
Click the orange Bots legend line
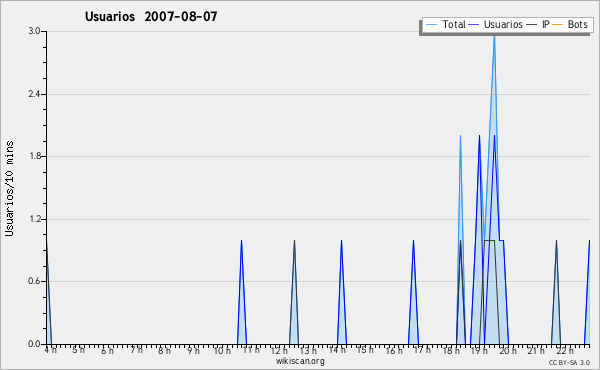[558, 24]
